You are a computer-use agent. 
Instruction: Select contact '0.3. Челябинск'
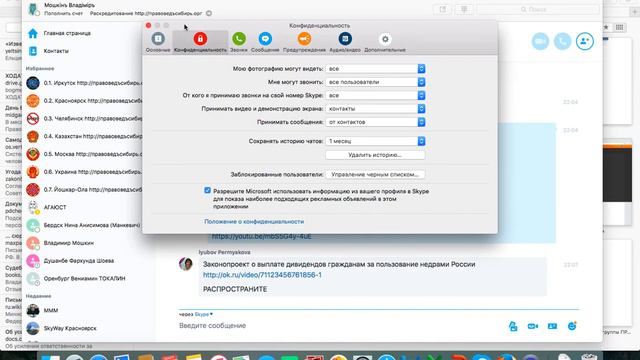click(84, 118)
